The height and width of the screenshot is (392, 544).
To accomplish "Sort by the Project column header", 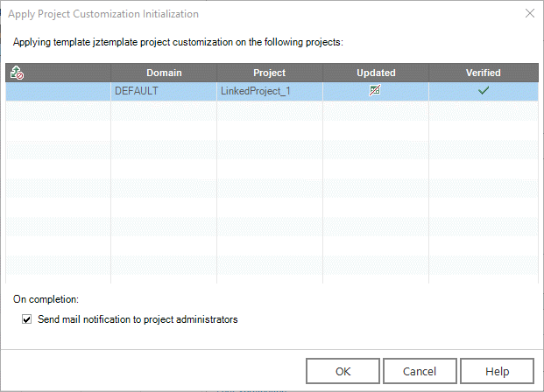I will (x=269, y=73).
